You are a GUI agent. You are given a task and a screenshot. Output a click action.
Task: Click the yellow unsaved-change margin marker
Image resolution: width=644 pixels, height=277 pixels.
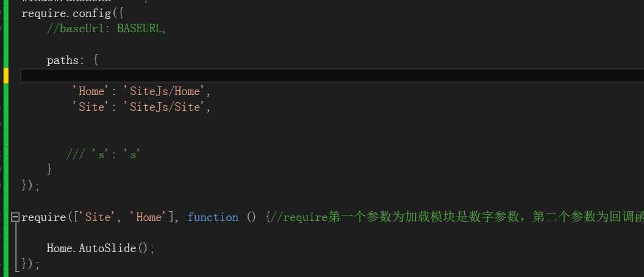5,76
